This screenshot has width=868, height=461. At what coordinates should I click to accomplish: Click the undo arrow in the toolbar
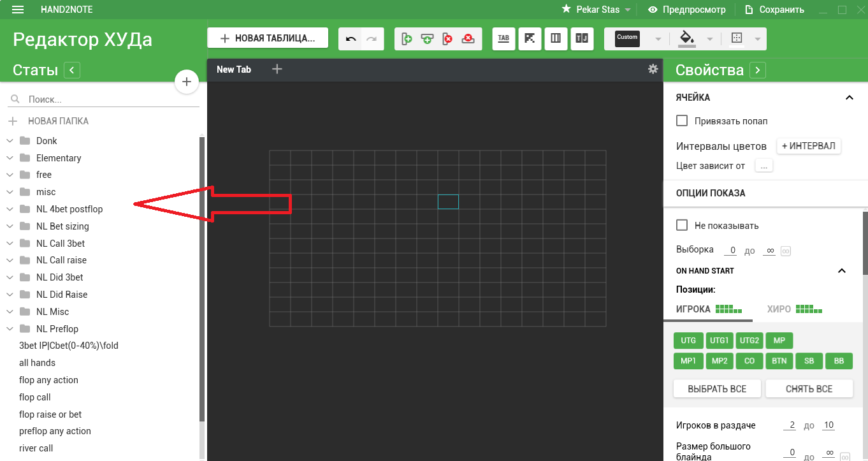tap(351, 39)
